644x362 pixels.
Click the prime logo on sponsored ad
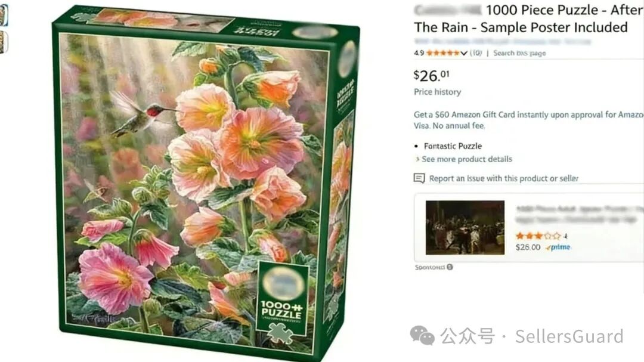click(558, 247)
